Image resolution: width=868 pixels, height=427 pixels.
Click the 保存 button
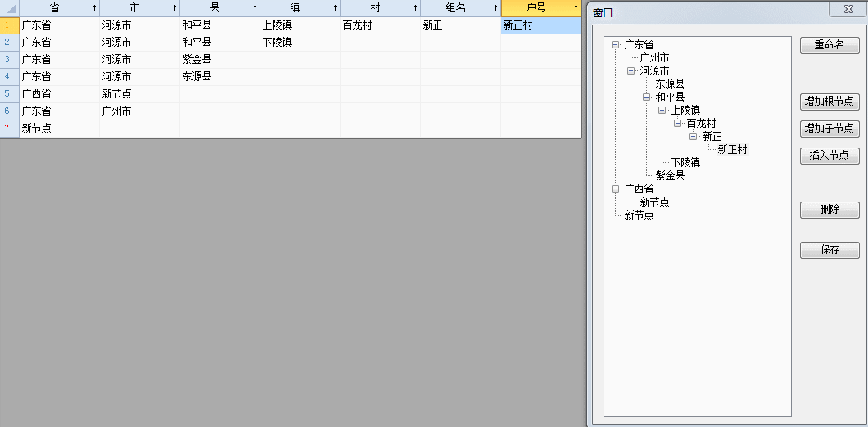click(x=830, y=250)
